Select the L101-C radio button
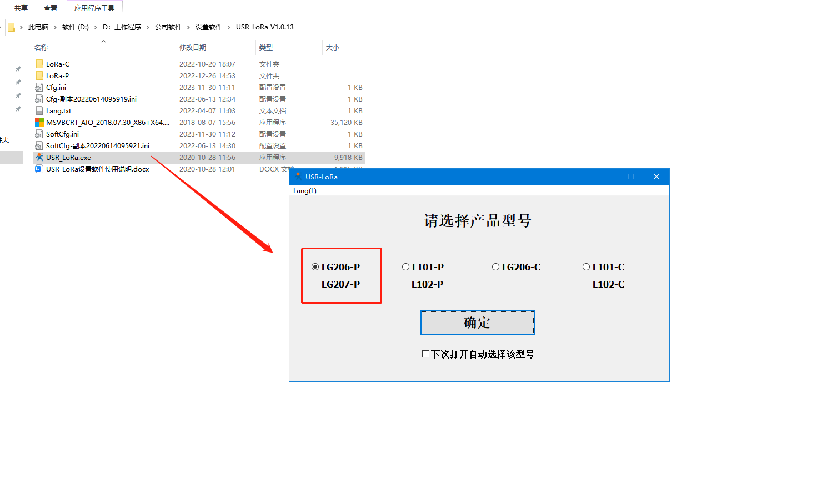 [x=586, y=267]
